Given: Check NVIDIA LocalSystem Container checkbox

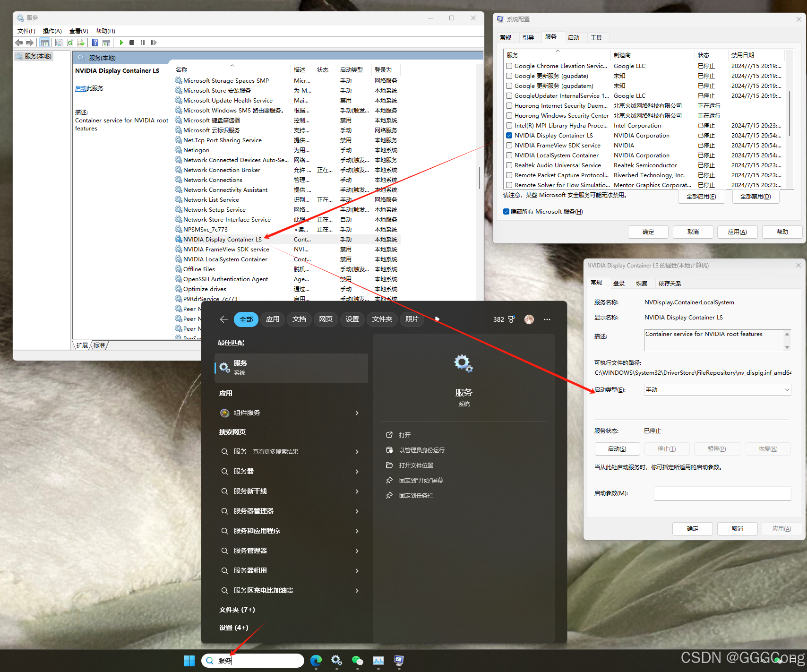Looking at the screenshot, I should tap(509, 155).
